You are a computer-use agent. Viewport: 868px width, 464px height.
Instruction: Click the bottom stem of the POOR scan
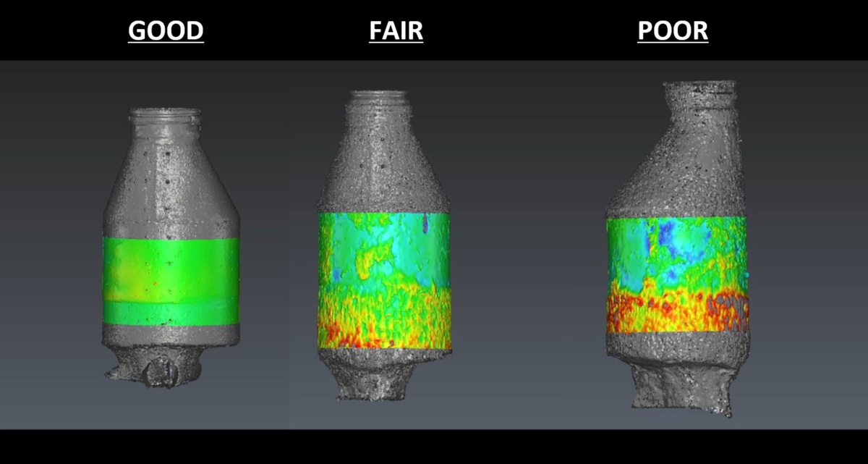click(x=680, y=387)
